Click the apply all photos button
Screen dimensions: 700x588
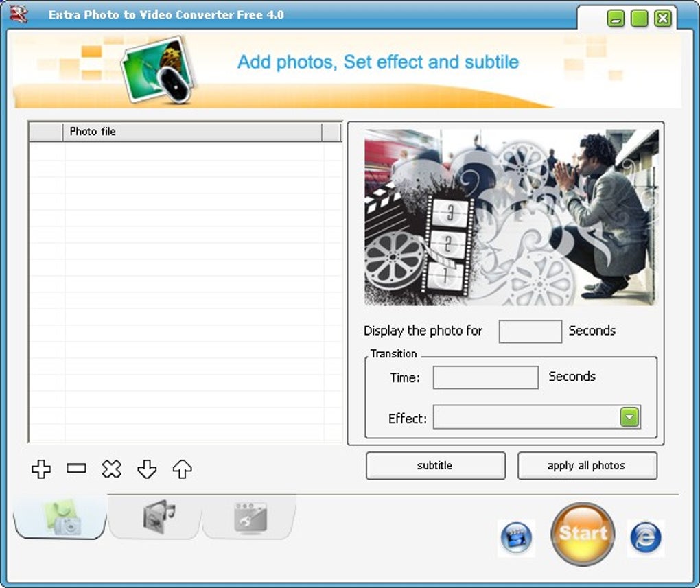click(x=587, y=466)
